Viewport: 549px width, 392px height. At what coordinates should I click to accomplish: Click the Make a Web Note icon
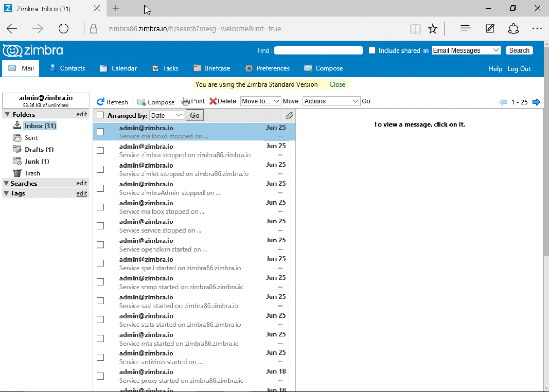(490, 28)
